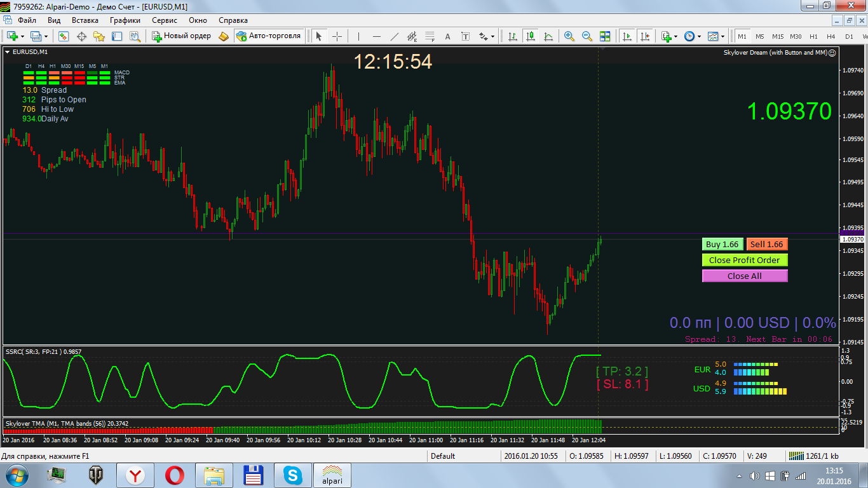868x488 pixels.
Task: Open the Terminal panel icon
Action: pos(117,36)
